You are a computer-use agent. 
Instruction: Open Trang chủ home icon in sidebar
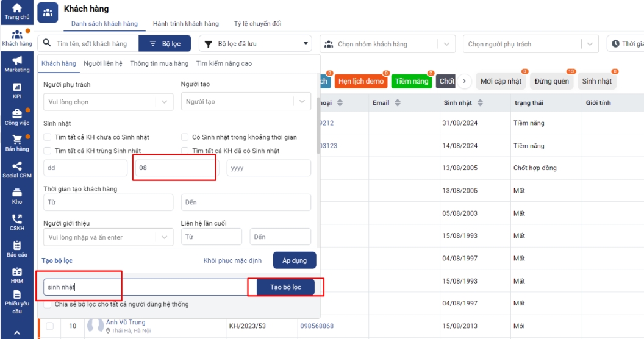tap(16, 11)
